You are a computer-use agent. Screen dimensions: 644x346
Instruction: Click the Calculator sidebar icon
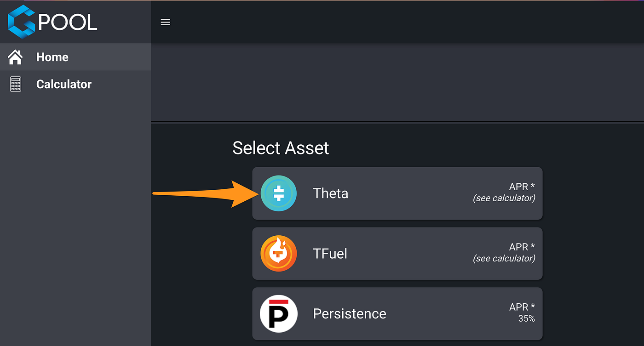pos(16,84)
